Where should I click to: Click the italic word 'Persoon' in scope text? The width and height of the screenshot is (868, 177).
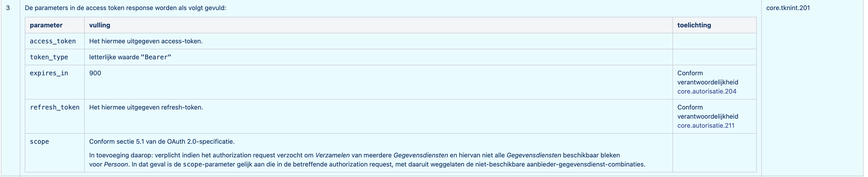116,164
